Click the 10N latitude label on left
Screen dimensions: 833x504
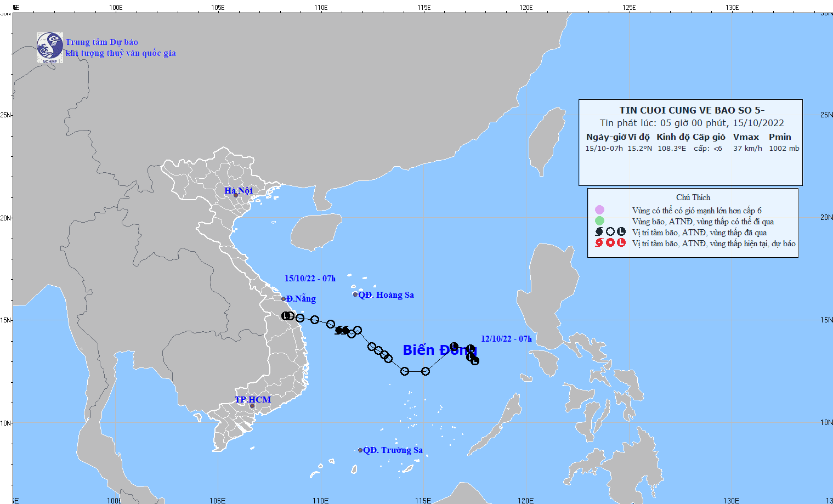coord(6,423)
